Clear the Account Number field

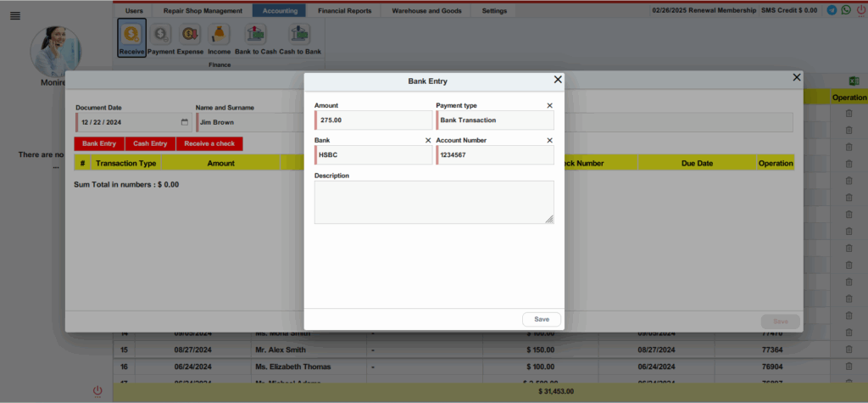click(x=549, y=140)
